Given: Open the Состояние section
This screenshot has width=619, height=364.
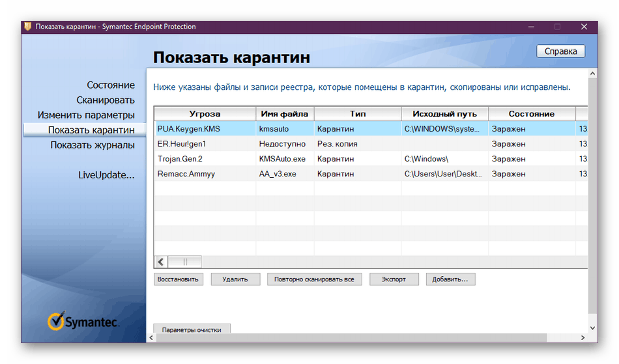Looking at the screenshot, I should [111, 85].
